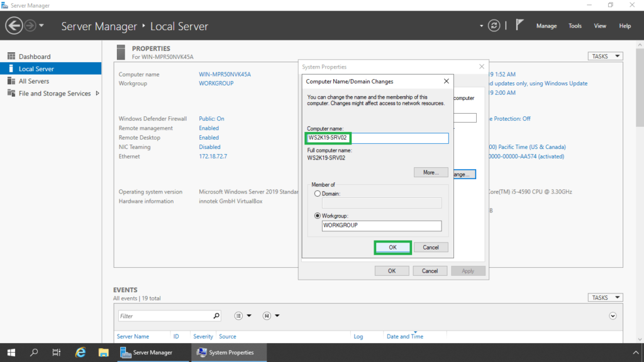Click Windows Update settings link

pyautogui.click(x=538, y=84)
